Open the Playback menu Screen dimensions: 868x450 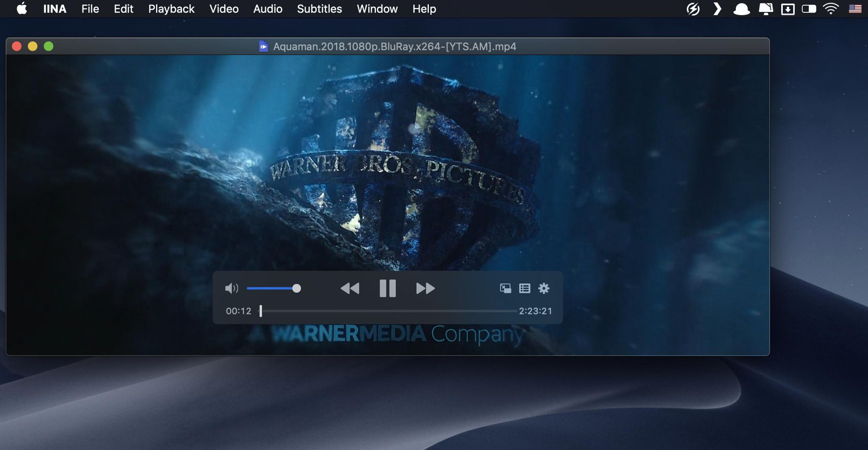click(x=171, y=9)
